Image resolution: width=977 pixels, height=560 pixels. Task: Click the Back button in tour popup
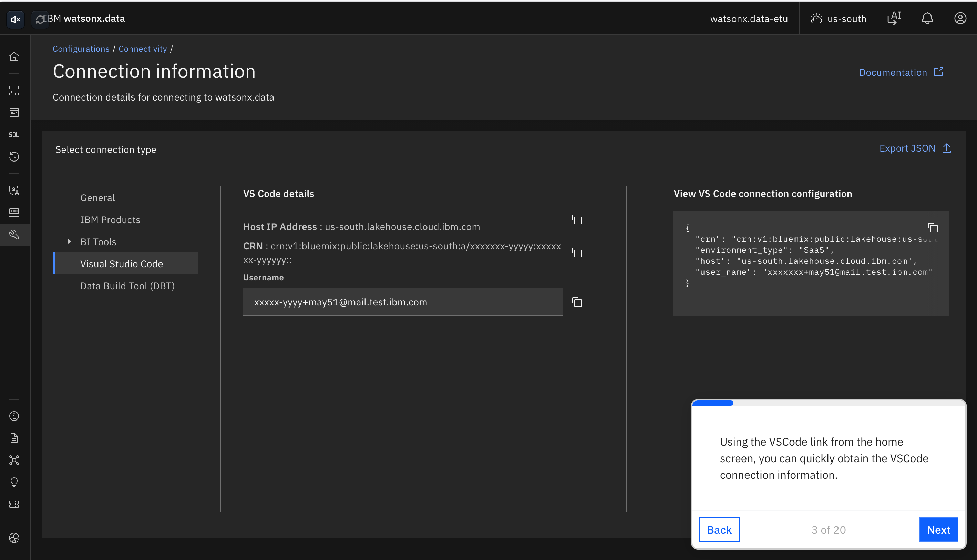pos(719,530)
